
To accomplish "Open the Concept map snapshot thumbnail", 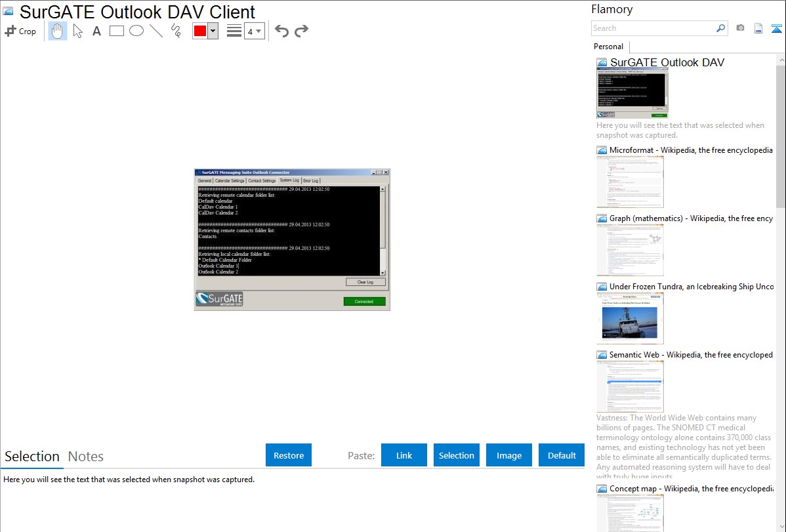I will [x=630, y=513].
